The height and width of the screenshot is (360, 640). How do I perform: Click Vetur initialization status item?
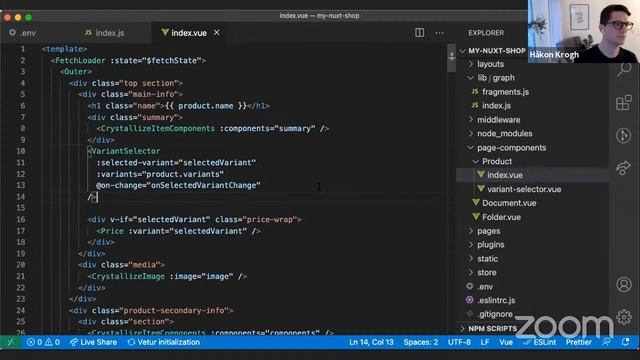(164, 342)
